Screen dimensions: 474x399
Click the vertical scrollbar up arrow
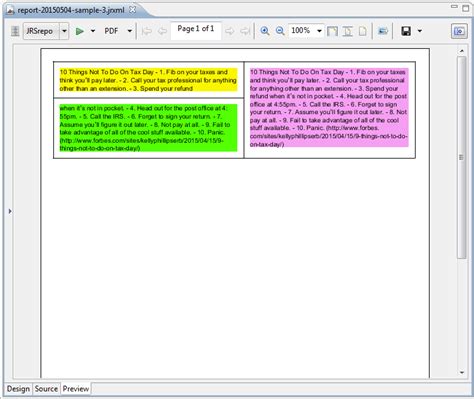point(462,51)
